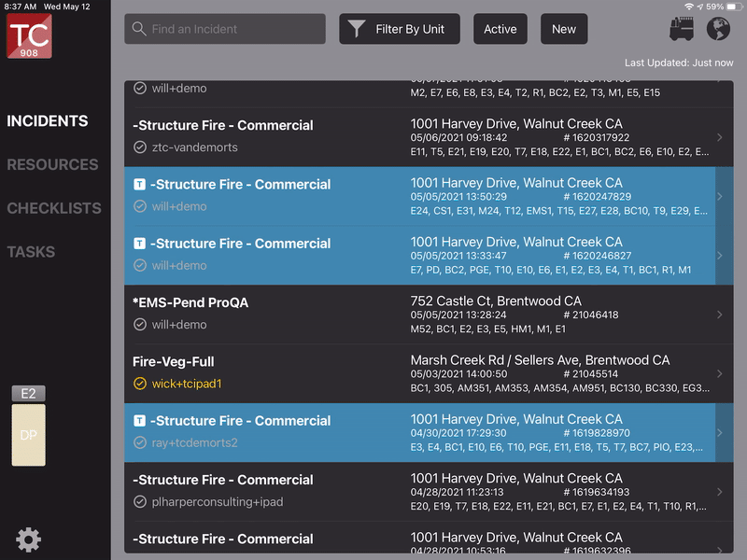The width and height of the screenshot is (747, 560).
Task: Focus the Find an Incident search field
Action: click(233, 29)
